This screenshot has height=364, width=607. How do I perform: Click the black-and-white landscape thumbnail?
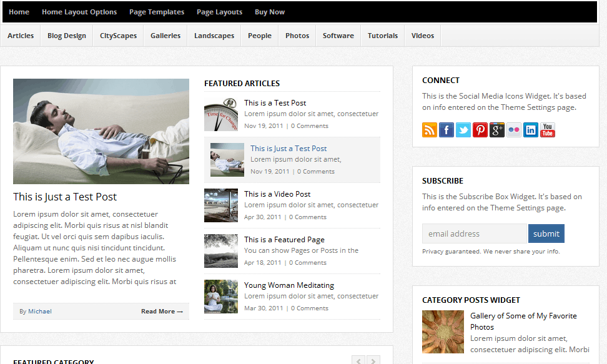pos(221,251)
